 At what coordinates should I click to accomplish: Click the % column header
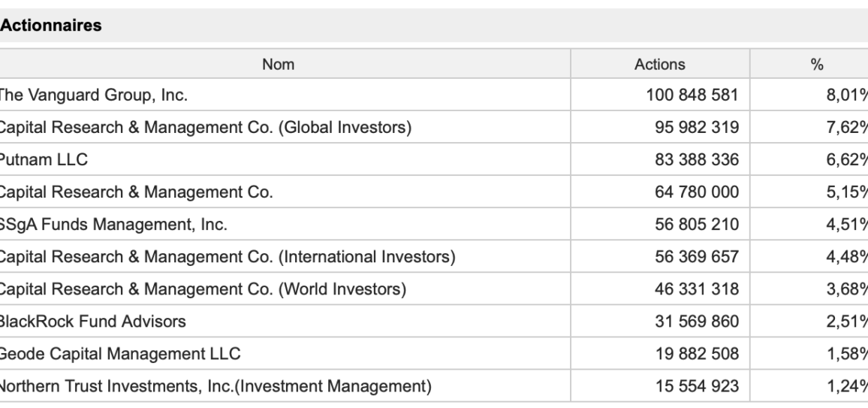[x=817, y=64]
